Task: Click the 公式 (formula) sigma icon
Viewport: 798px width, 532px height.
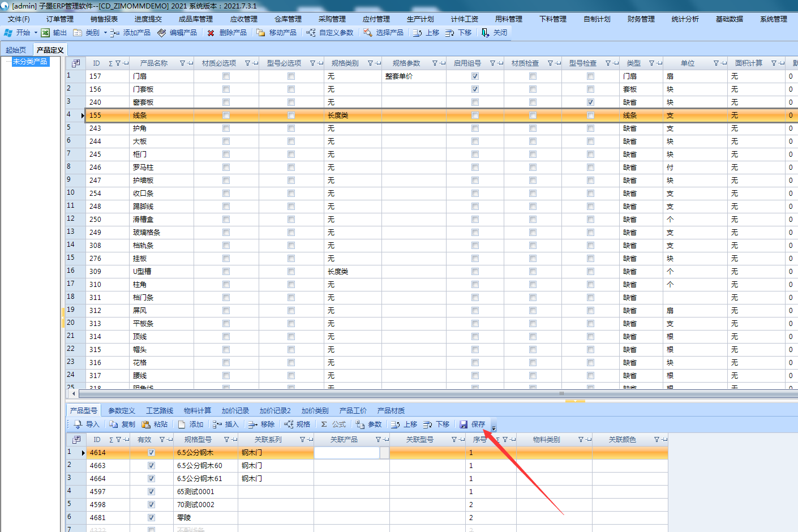Action: tap(324, 424)
